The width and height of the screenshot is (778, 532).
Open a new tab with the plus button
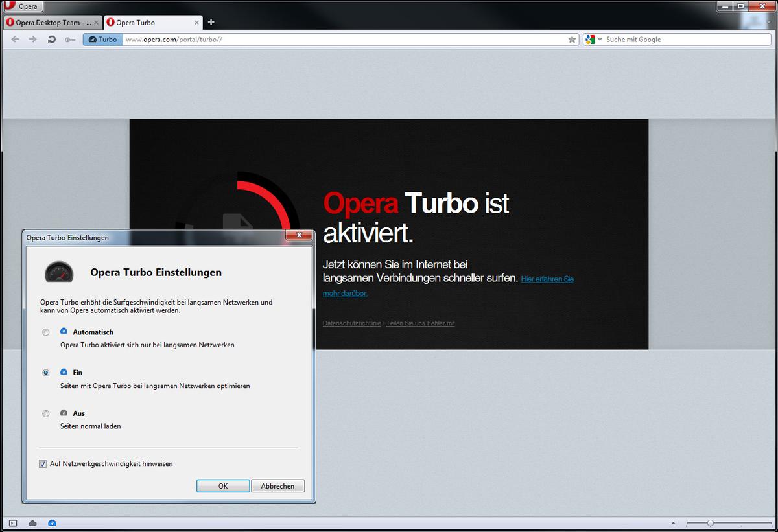[x=211, y=23]
